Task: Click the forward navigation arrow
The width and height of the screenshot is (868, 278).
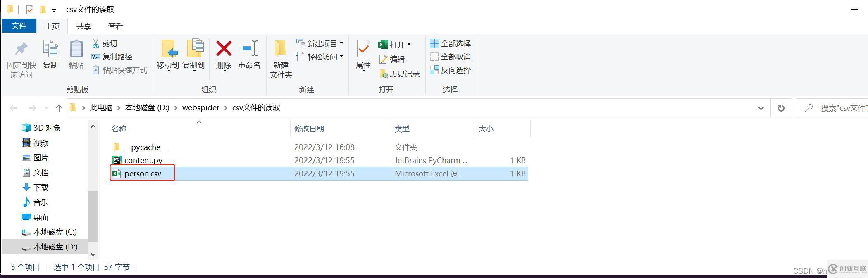Action: tap(32, 108)
